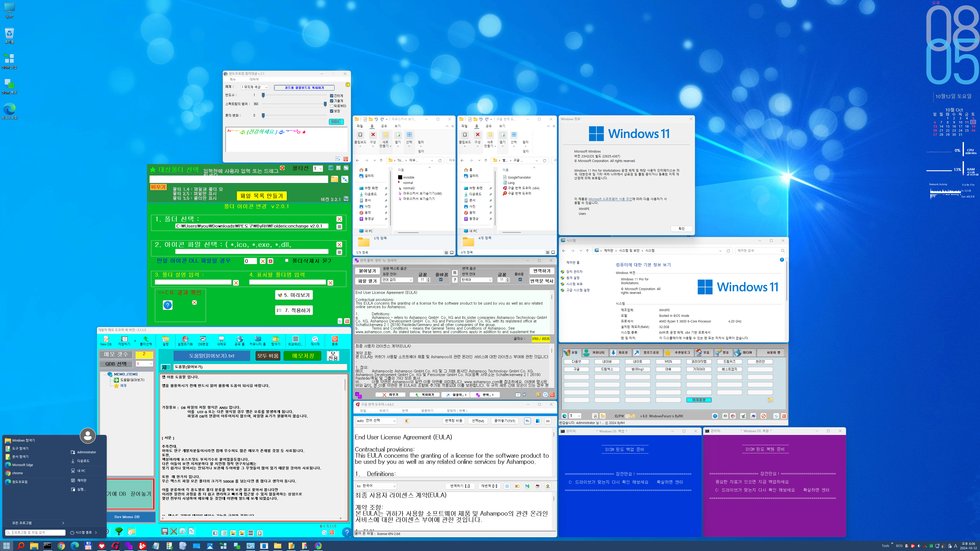Click the 파일 목록 만들기 yellow button
Screen dimensions: 980x551
(x=261, y=196)
